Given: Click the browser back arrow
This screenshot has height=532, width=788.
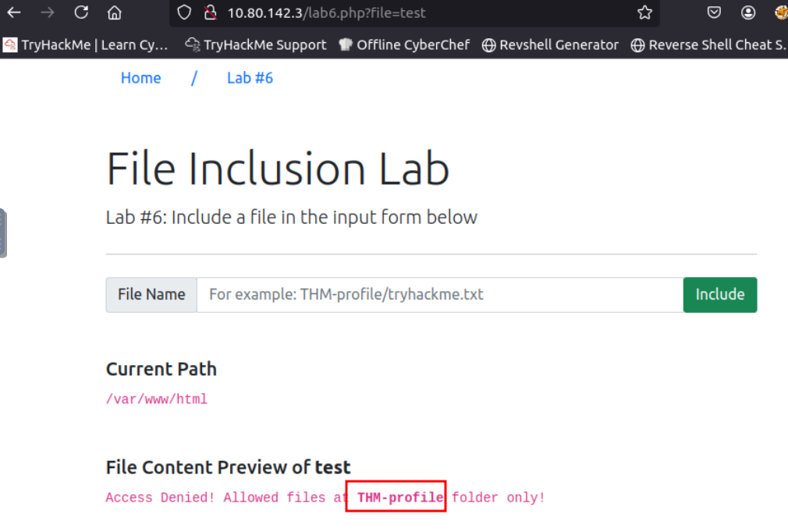Looking at the screenshot, I should (x=14, y=12).
